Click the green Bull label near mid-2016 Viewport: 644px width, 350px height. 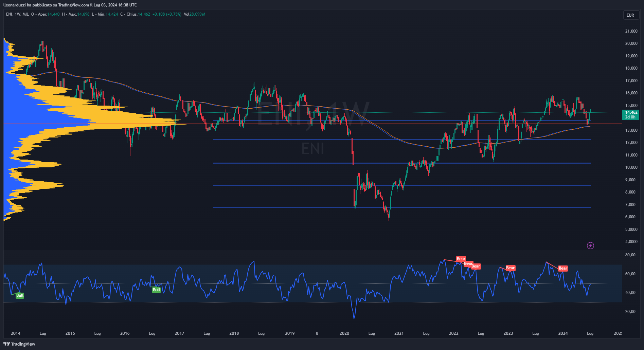(x=156, y=290)
